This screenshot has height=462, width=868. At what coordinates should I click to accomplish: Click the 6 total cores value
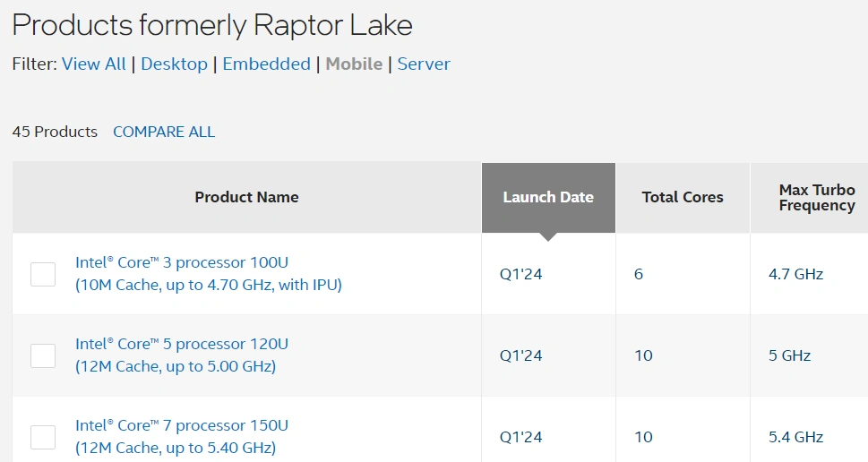tap(639, 274)
